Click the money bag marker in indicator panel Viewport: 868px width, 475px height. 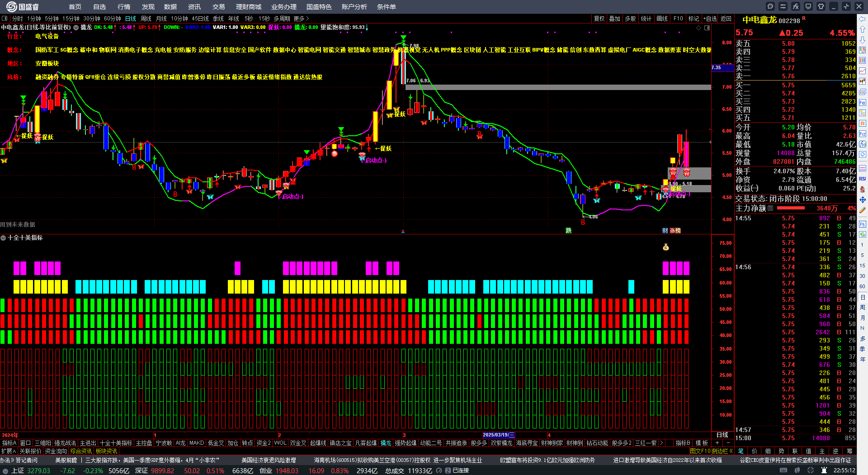coord(665,247)
